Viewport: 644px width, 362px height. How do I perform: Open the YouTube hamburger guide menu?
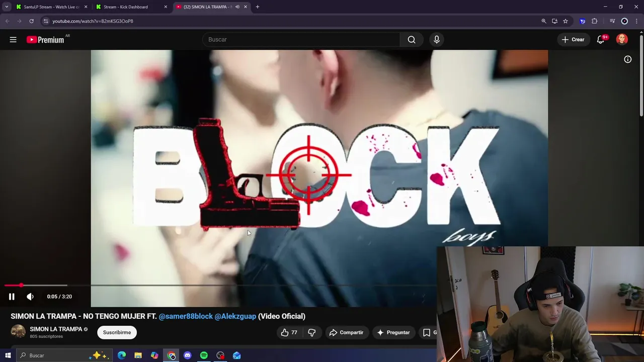13,40
